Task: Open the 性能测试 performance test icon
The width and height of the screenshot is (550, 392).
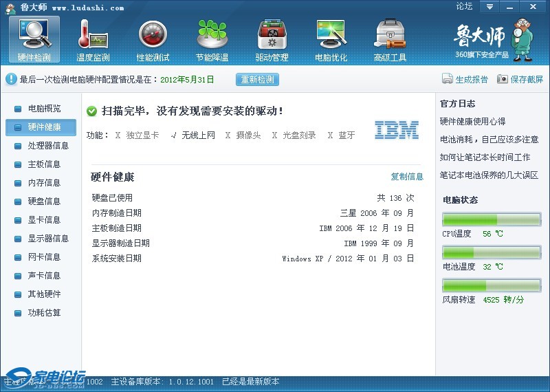Action: point(153,34)
